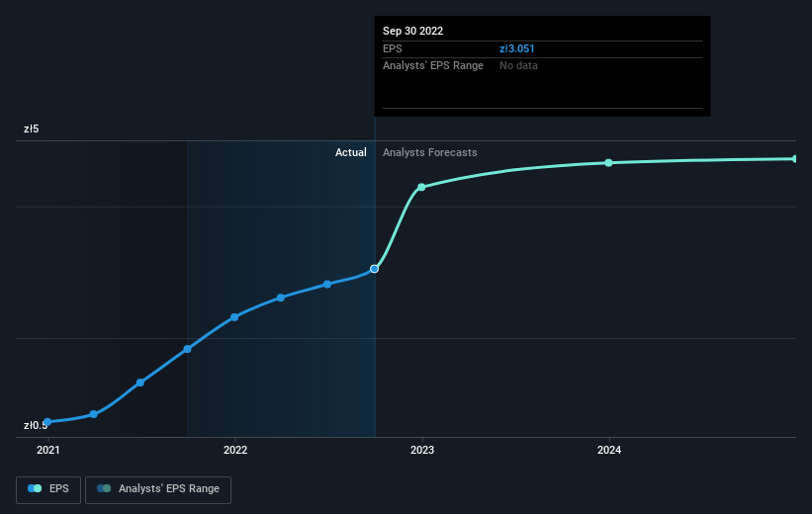Screen dimensions: 812x514
Task: Click the 2021 x-axis label
Action: coord(48,450)
